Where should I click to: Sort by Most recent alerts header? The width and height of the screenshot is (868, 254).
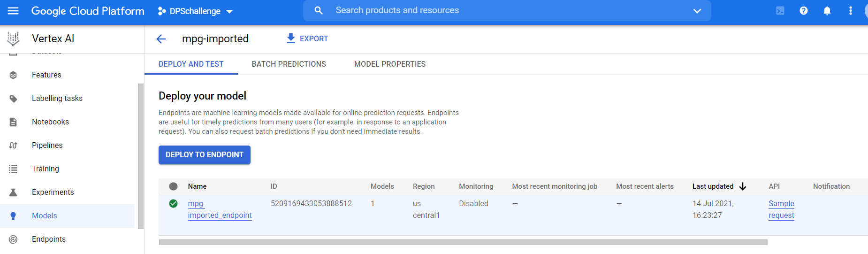coord(645,186)
